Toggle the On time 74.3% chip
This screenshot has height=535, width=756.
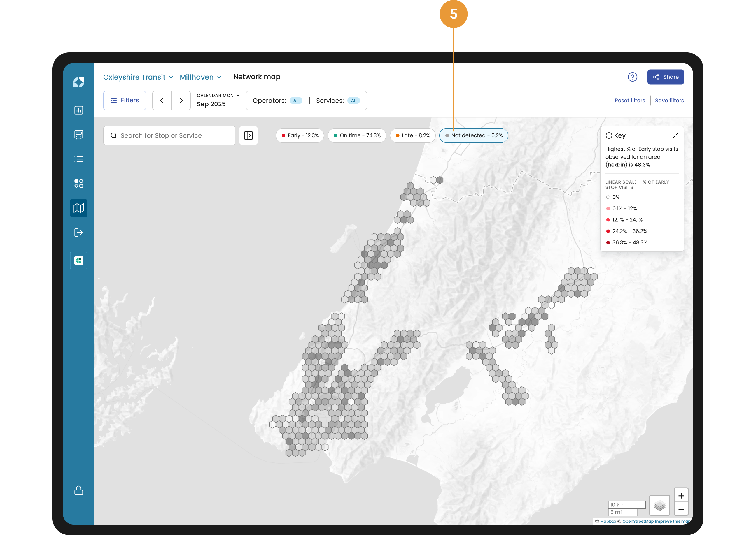pyautogui.click(x=356, y=135)
